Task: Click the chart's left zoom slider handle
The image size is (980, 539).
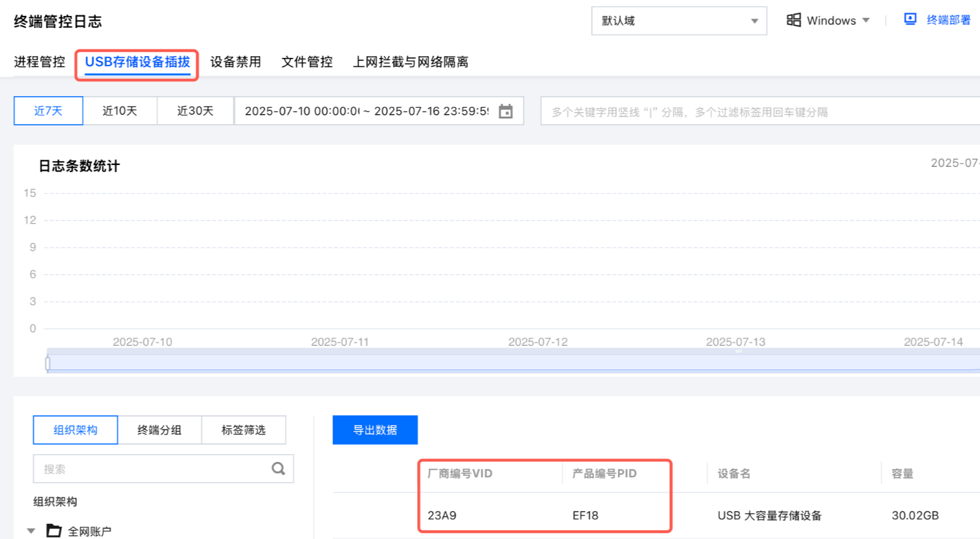Action: pyautogui.click(x=48, y=363)
